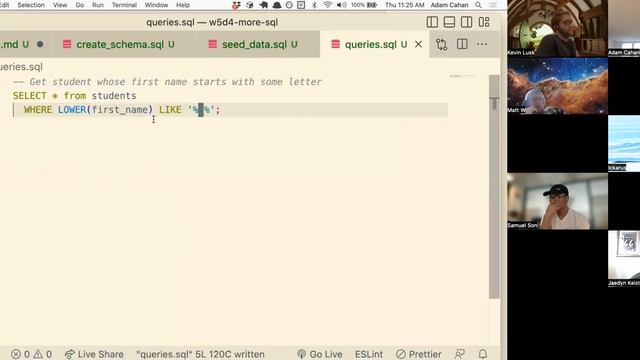Open the Go menu
This screenshot has height=360, width=640.
tap(80, 5)
